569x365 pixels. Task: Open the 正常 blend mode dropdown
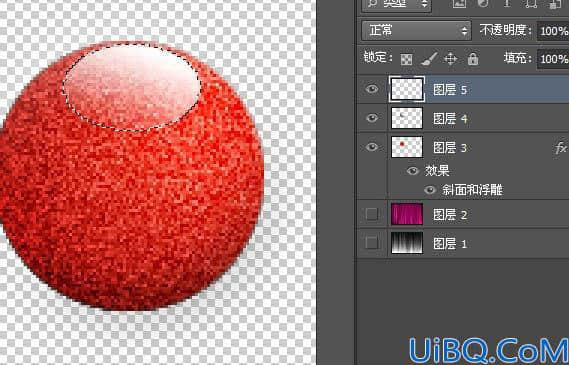coord(416,30)
